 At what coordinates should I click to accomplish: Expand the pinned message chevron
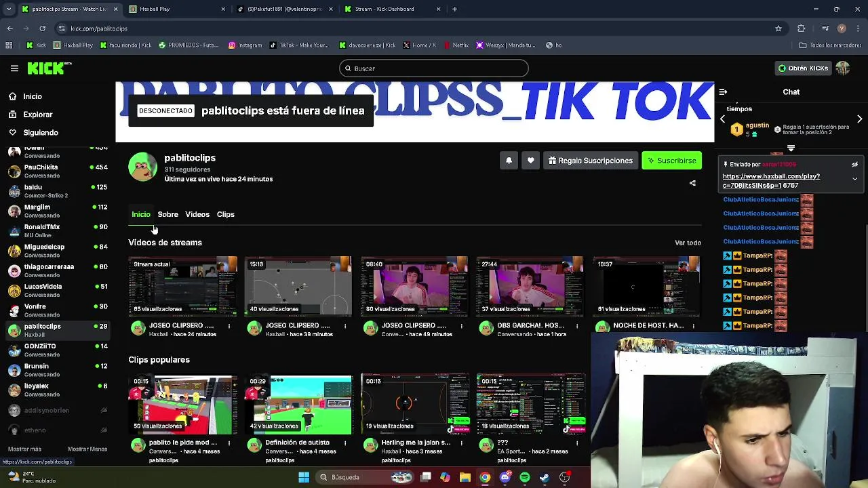(854, 179)
